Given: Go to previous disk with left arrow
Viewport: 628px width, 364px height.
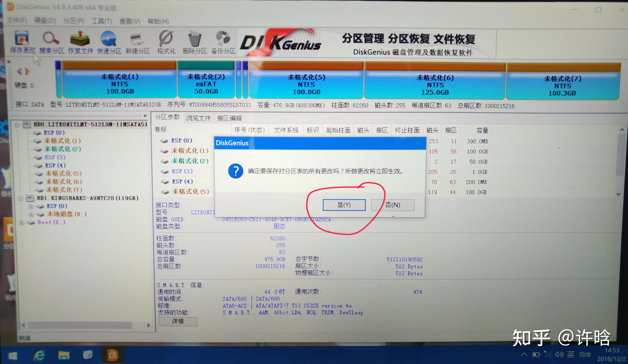Looking at the screenshot, I should pyautogui.click(x=20, y=72).
